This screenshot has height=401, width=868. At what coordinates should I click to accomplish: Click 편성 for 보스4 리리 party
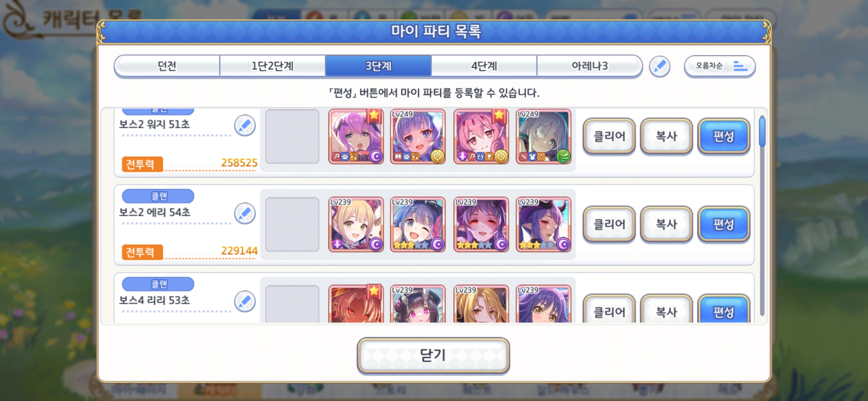[724, 309]
